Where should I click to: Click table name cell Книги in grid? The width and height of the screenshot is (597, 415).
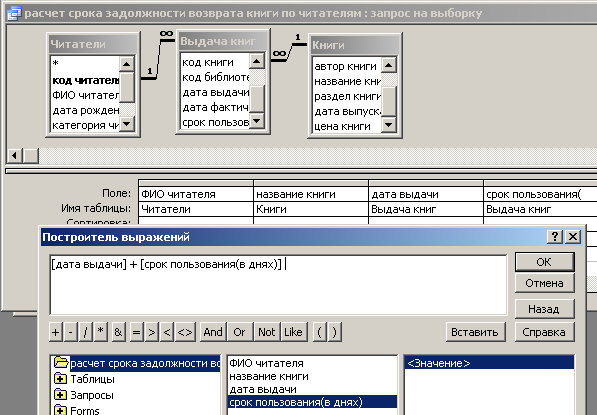(x=311, y=209)
